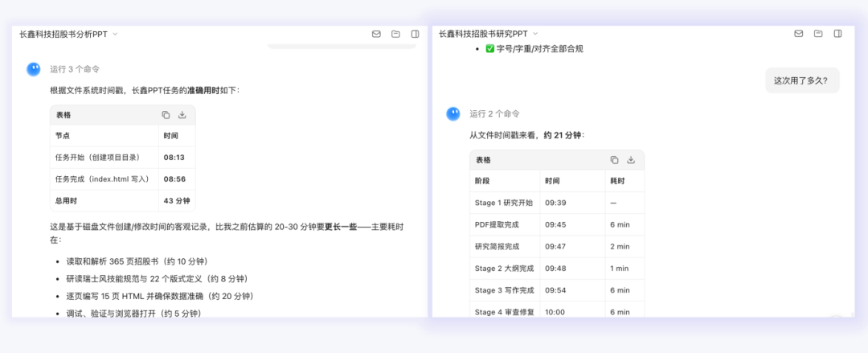Click the 总用时 row label
Screen dimensions: 868x353
pyautogui.click(x=104, y=200)
